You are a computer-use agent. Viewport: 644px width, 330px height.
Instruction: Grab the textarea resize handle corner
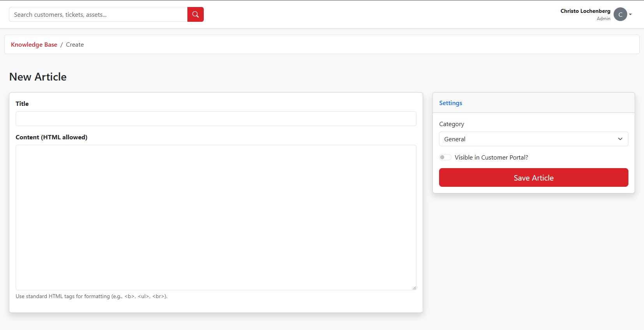point(414,288)
